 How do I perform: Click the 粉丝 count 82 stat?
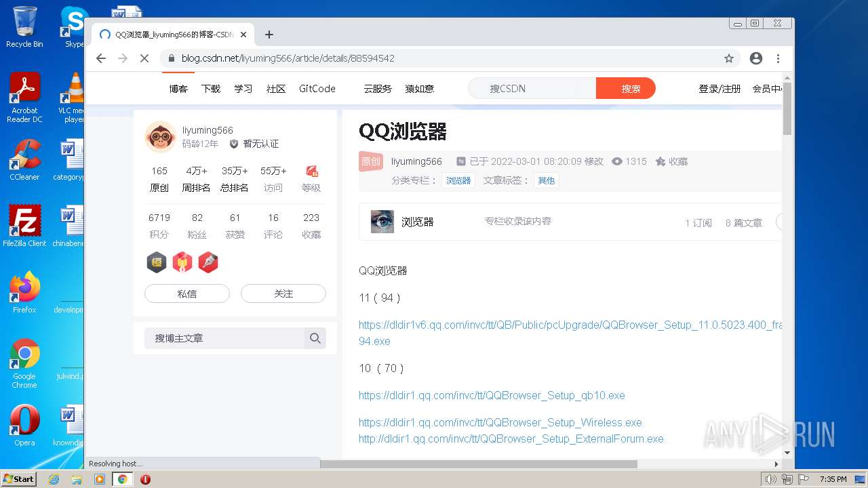pyautogui.click(x=197, y=226)
